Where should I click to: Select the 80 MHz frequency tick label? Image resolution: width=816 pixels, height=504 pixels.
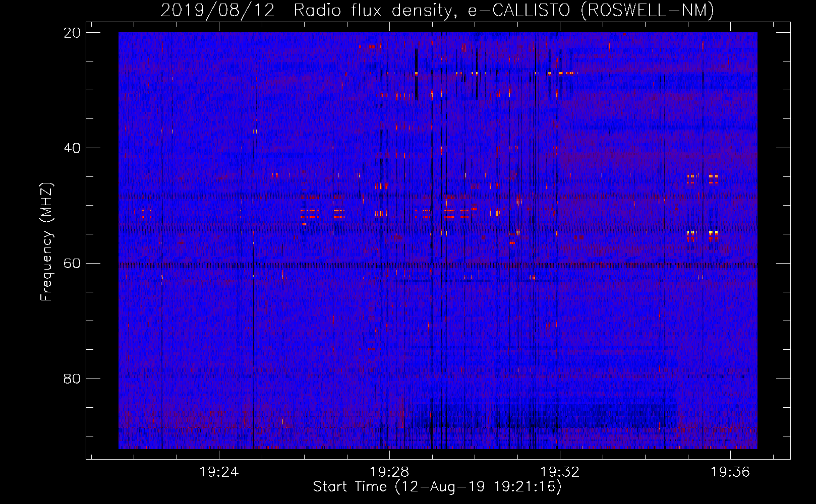(72, 379)
